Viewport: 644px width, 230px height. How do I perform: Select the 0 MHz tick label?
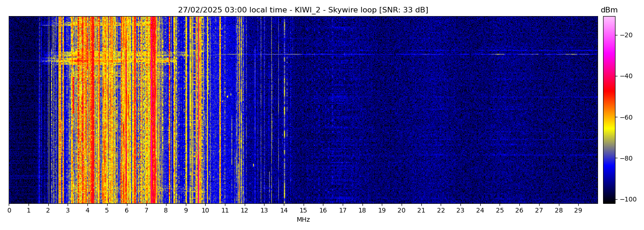tap(9, 210)
